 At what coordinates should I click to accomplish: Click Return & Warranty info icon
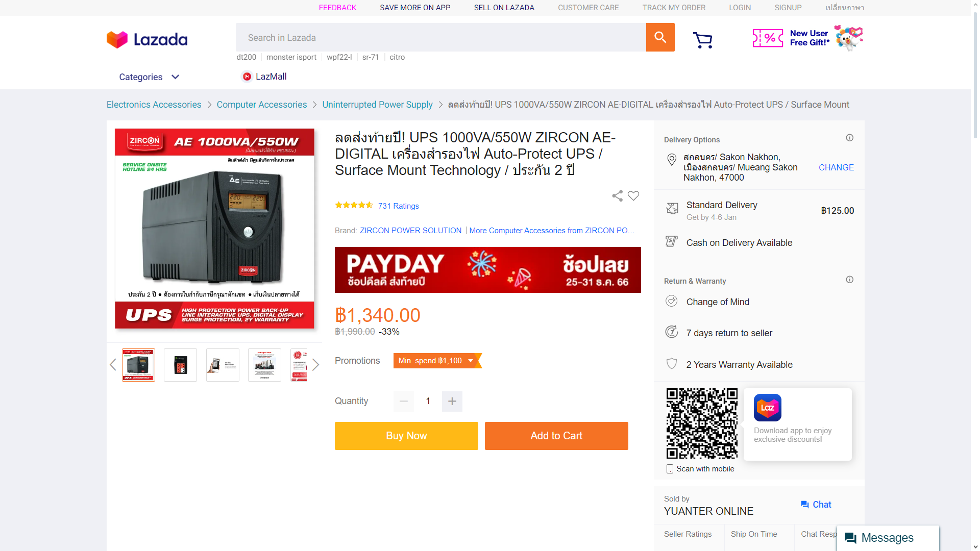point(850,280)
